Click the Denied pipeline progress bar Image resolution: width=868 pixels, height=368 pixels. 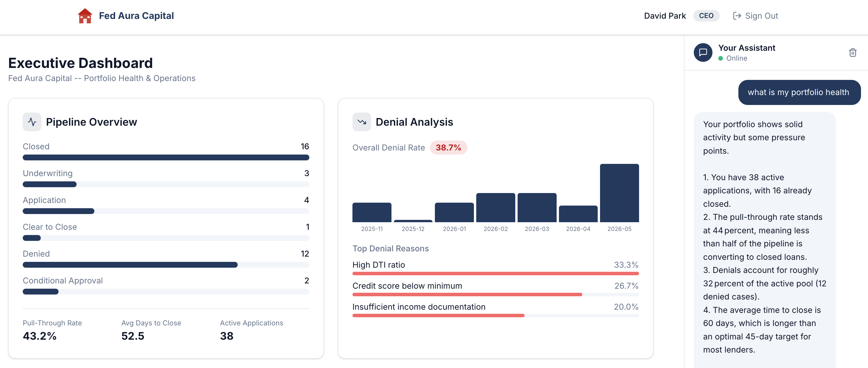point(130,265)
